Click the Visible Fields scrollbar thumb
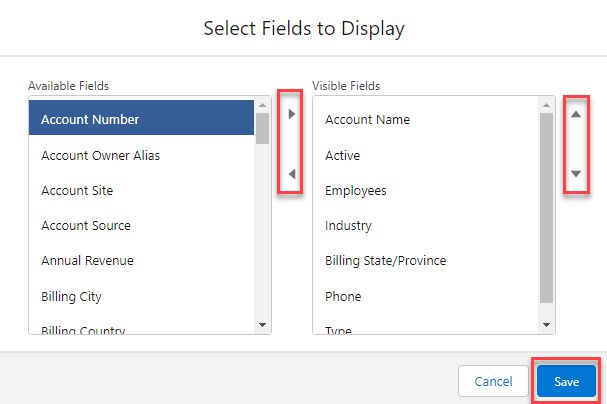The image size is (607, 404). pos(546,208)
